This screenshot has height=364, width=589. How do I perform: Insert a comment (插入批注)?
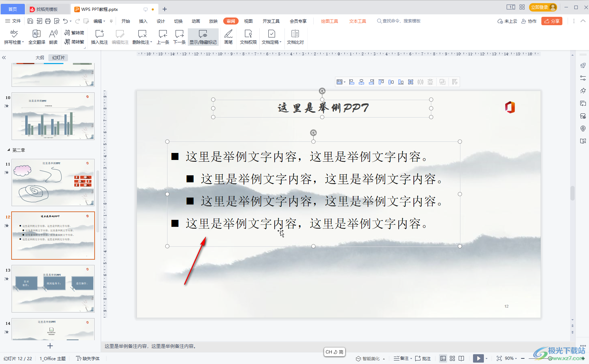pos(100,37)
